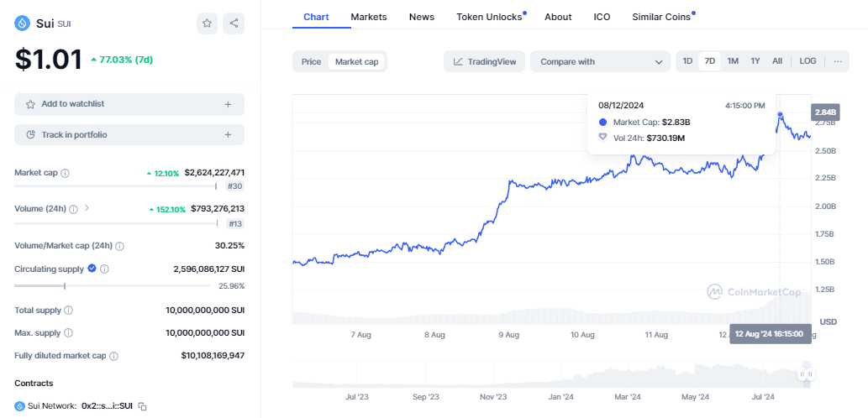Click info icon next to Circulating supply
This screenshot has width=868, height=418.
105,269
